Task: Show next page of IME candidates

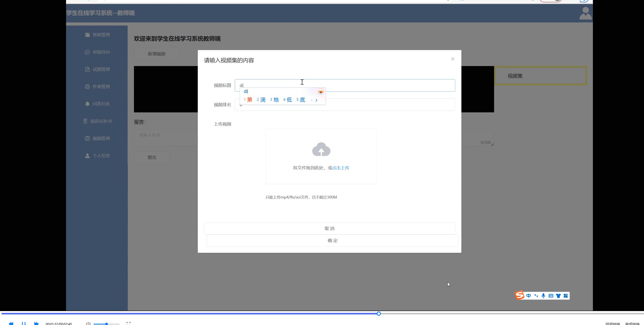Action: tap(316, 100)
